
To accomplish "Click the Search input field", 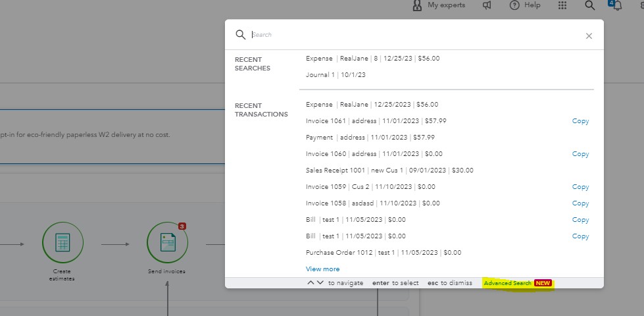I will pos(415,35).
